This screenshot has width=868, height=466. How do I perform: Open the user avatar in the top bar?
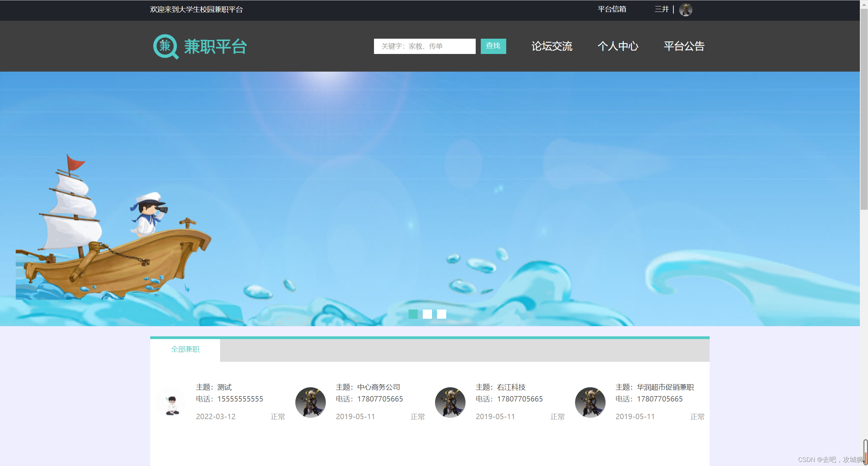point(685,10)
